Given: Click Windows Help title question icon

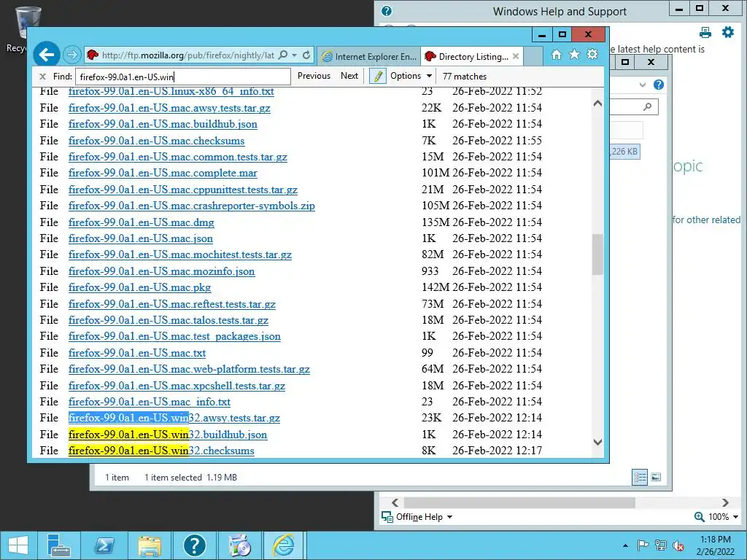Looking at the screenshot, I should pos(387,11).
